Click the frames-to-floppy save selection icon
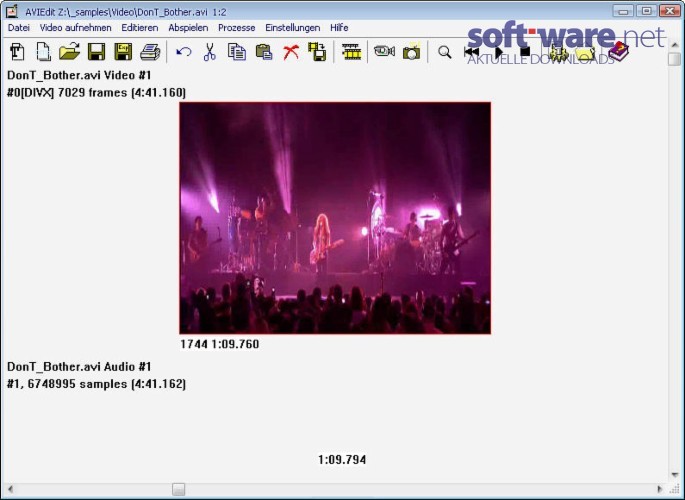The width and height of the screenshot is (685, 500). pyautogui.click(x=317, y=52)
